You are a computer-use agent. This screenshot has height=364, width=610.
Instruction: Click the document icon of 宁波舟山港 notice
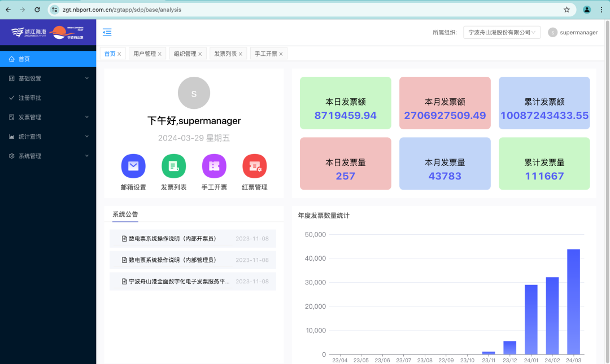124,282
